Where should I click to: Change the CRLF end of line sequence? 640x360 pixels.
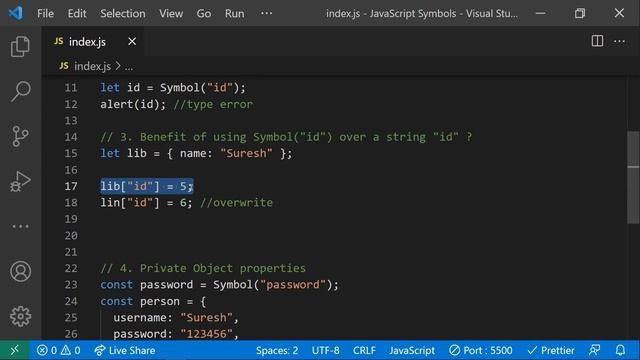click(x=364, y=350)
